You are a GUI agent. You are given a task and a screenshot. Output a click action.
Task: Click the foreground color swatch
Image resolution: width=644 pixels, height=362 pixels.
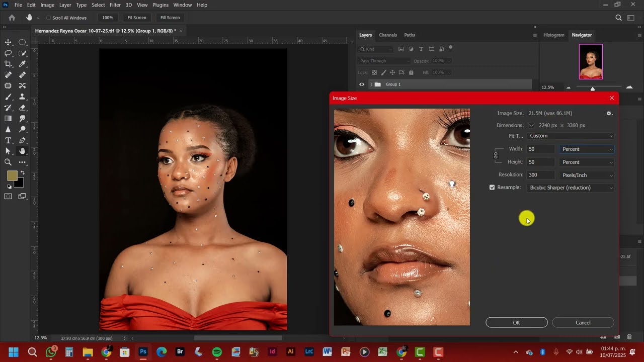[x=12, y=175]
